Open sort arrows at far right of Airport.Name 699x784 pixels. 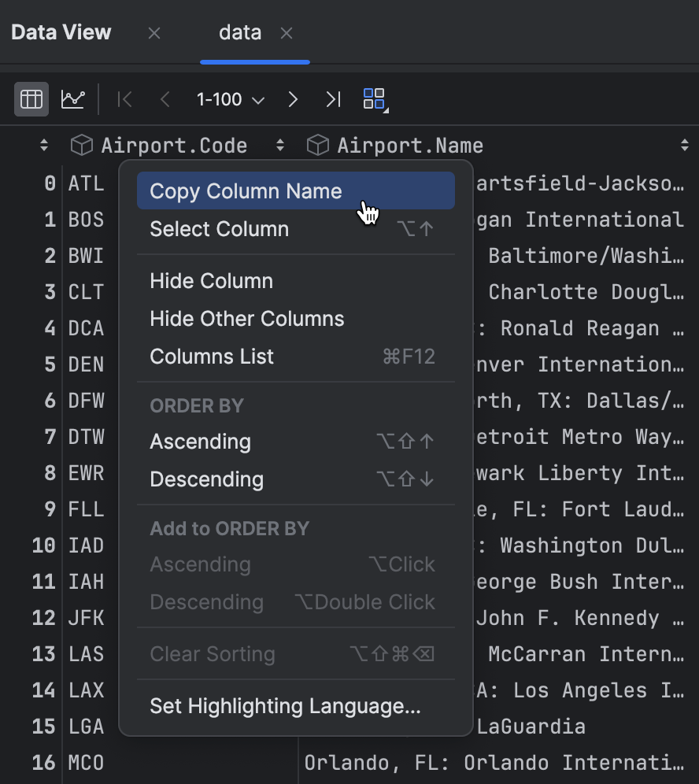point(683,145)
